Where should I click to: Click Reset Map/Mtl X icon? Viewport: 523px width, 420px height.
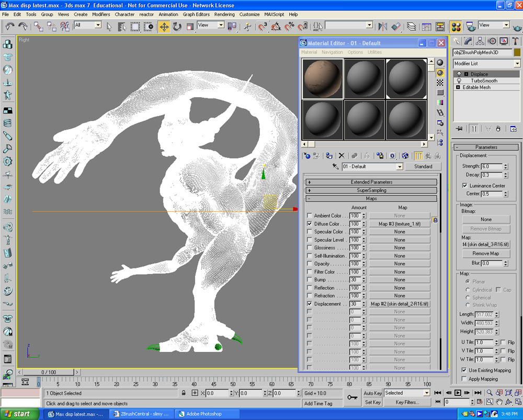(x=341, y=156)
